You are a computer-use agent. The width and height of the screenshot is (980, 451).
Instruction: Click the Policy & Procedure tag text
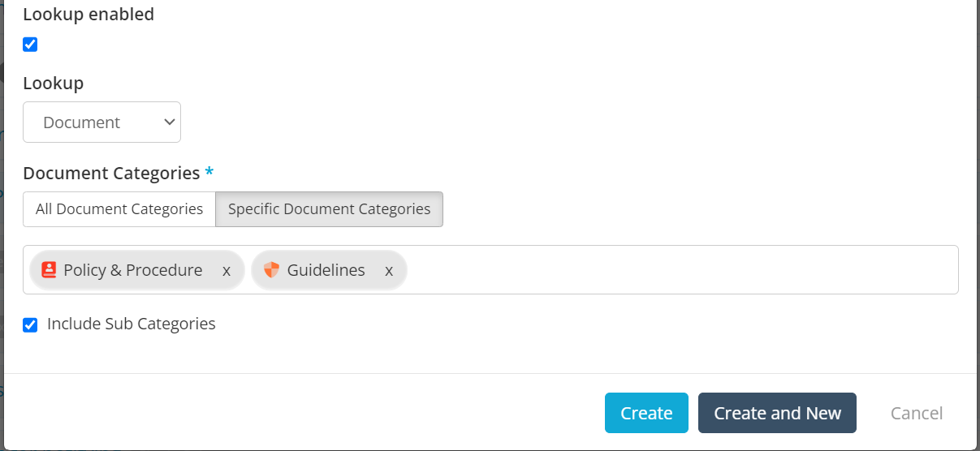click(133, 270)
